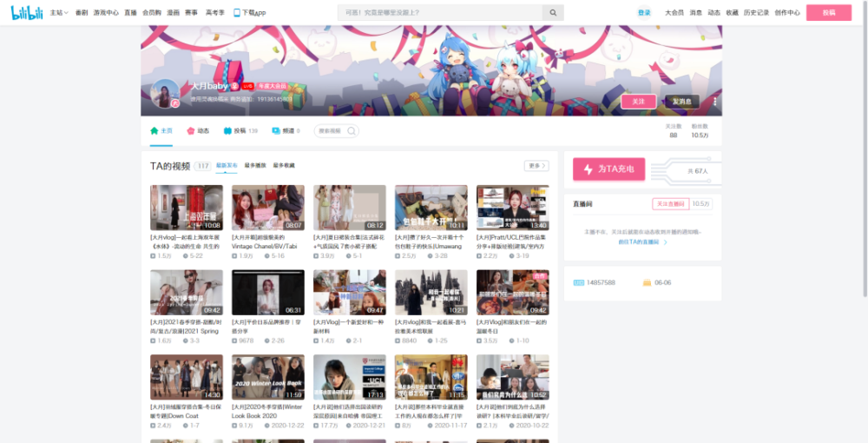Click the pink 投稿 upload button

pyautogui.click(x=829, y=13)
